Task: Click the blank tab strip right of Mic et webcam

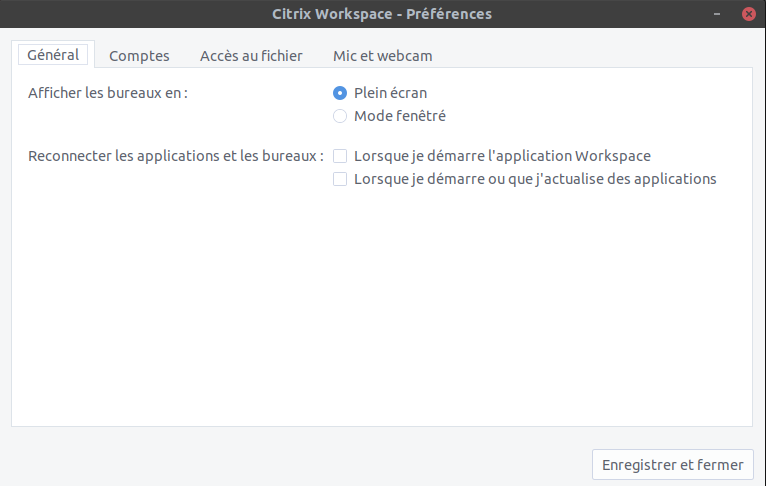Action: pos(600,55)
